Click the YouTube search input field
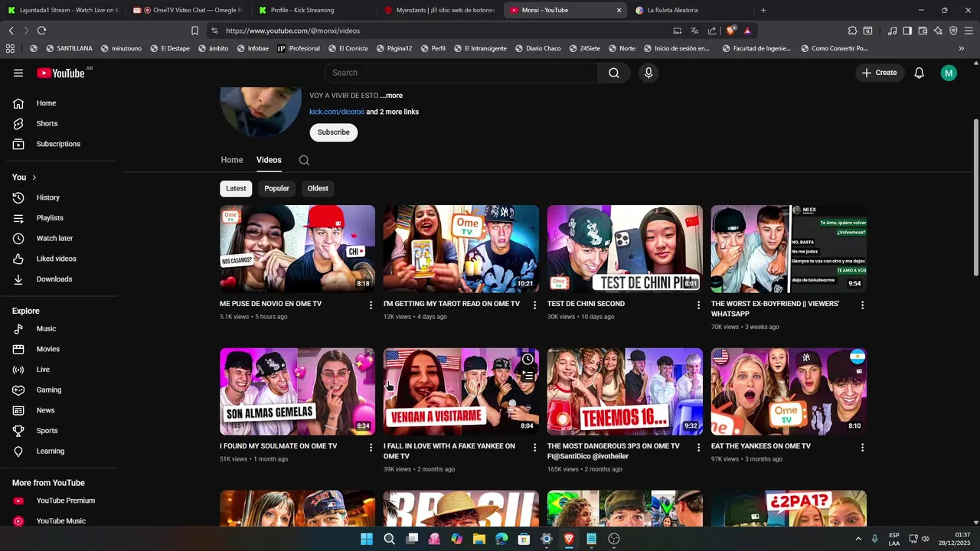The width and height of the screenshot is (980, 551). coord(461,73)
